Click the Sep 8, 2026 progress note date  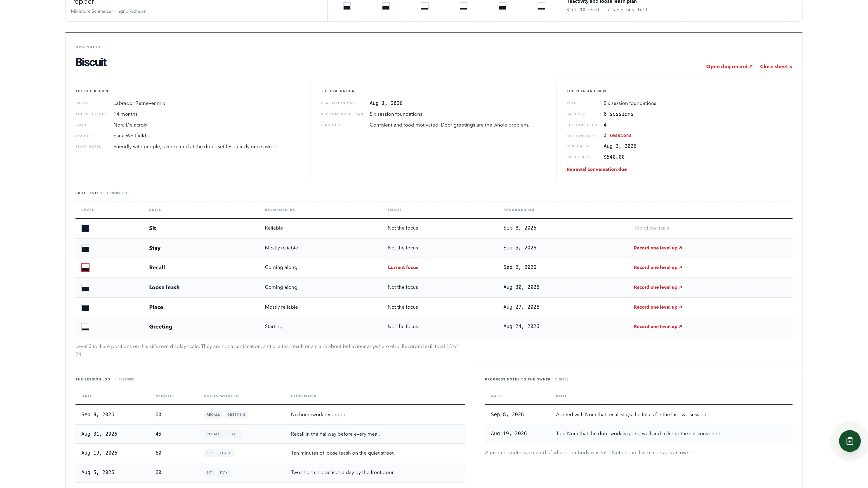507,415
